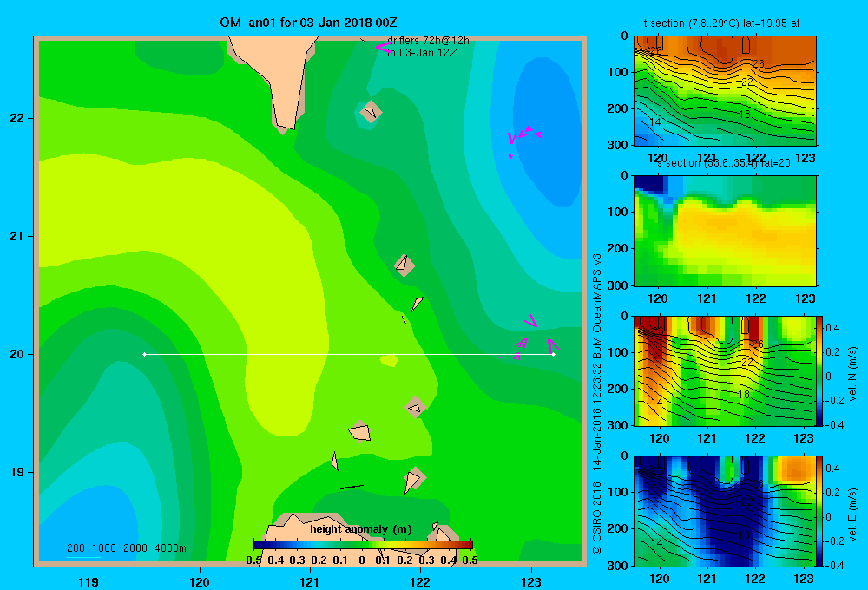868x590 pixels.
Task: Click the blue low anomaly eddy near 123°E 22°N
Action: tap(545, 133)
